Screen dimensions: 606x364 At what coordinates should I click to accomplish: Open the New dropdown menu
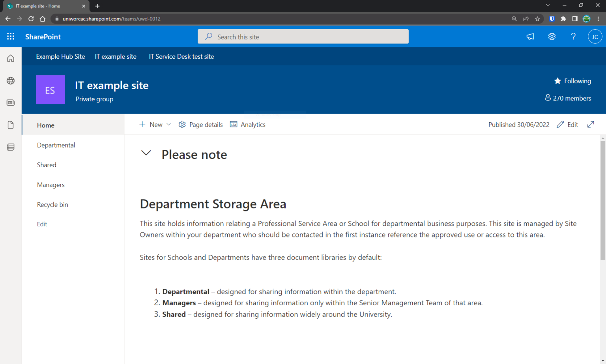[x=155, y=124]
